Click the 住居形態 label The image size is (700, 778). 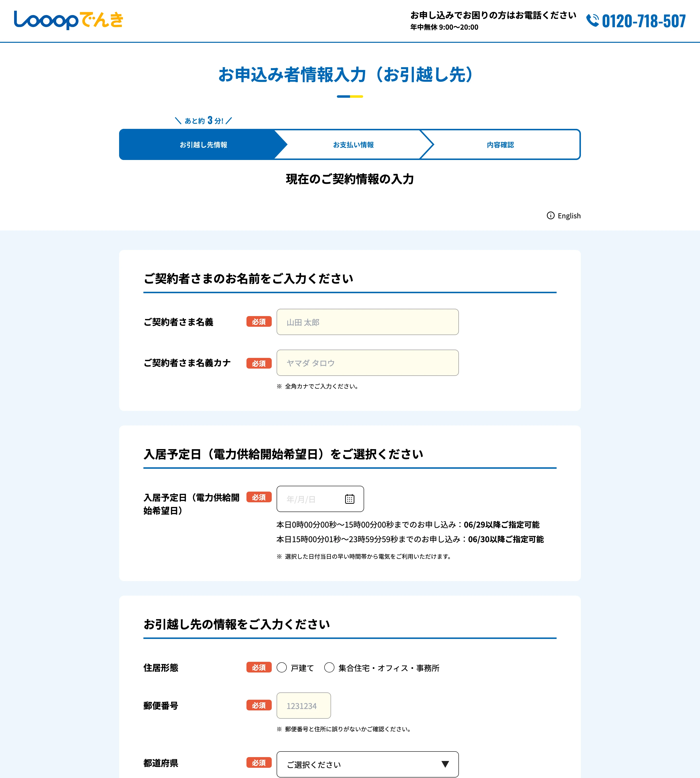[161, 668]
